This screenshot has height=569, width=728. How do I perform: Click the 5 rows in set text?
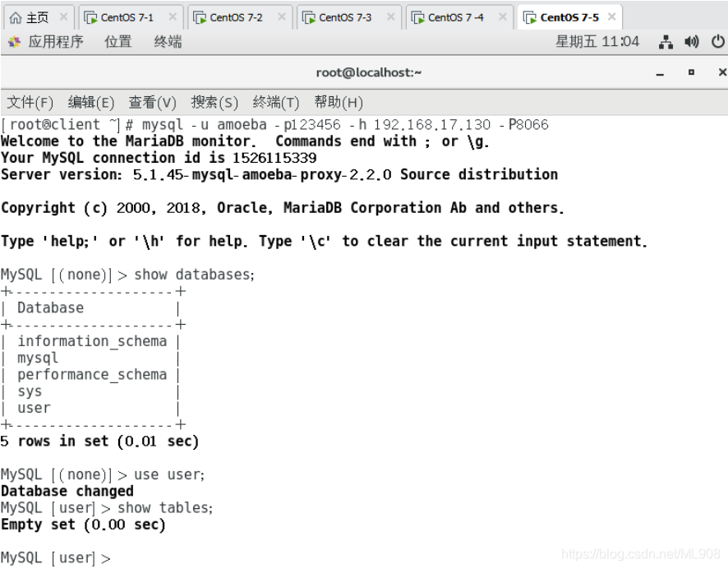(99, 442)
